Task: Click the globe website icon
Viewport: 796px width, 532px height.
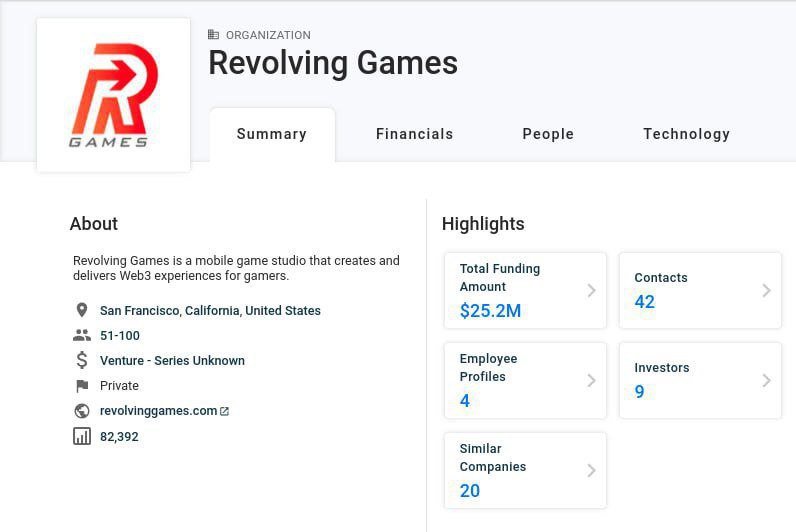Action: [x=82, y=411]
